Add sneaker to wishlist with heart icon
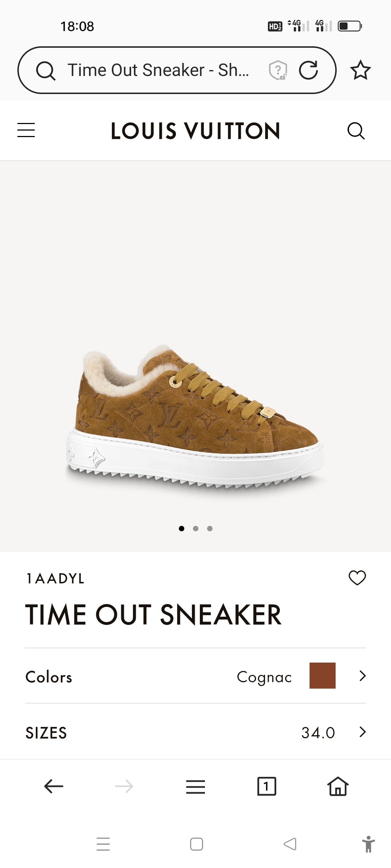The image size is (391, 868). (x=357, y=578)
